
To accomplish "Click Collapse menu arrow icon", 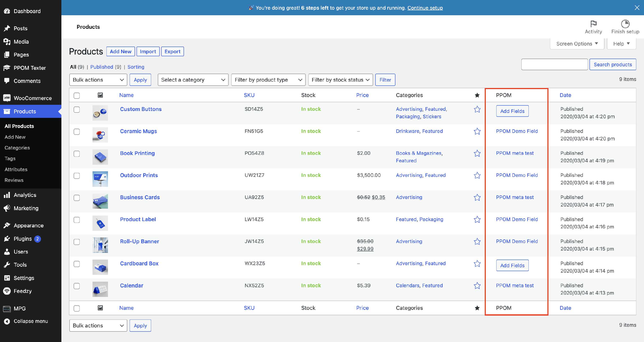I will click(7, 321).
